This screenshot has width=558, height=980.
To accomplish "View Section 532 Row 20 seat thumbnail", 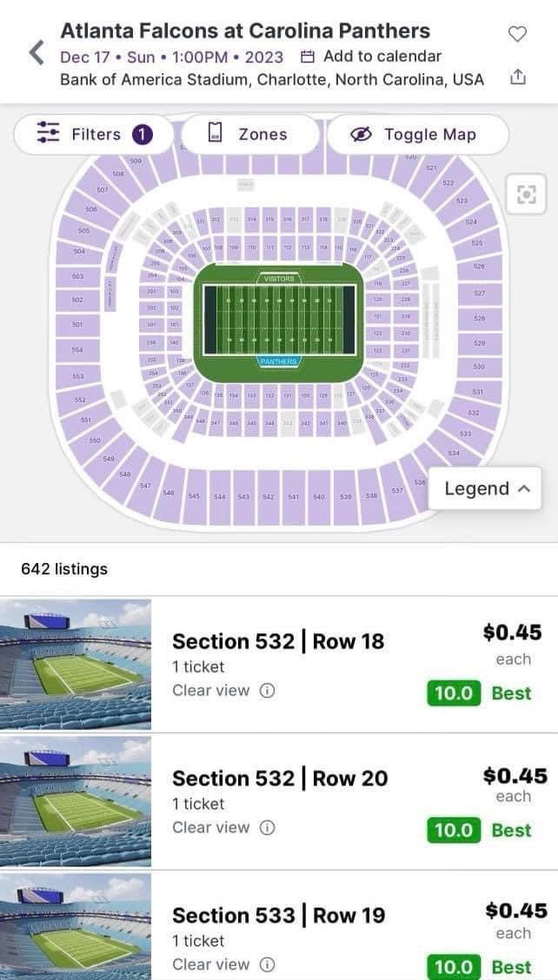I will pos(76,801).
